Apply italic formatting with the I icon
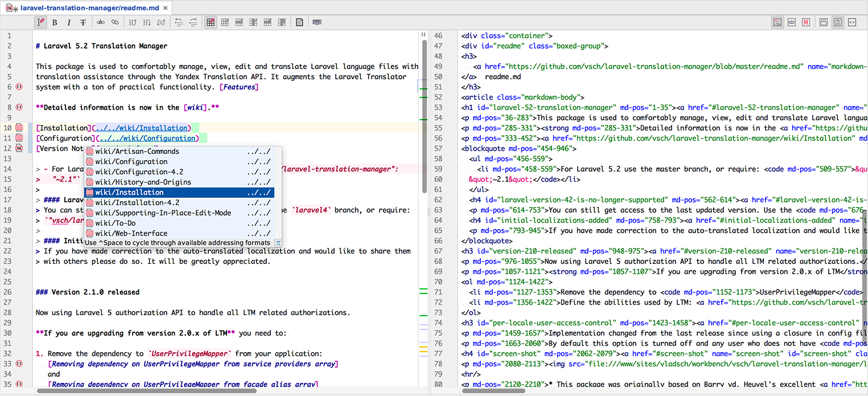 tap(69, 22)
